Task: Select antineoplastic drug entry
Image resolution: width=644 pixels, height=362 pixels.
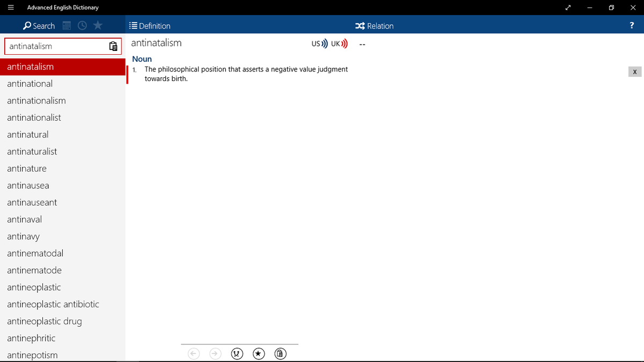Action: [x=62, y=321]
